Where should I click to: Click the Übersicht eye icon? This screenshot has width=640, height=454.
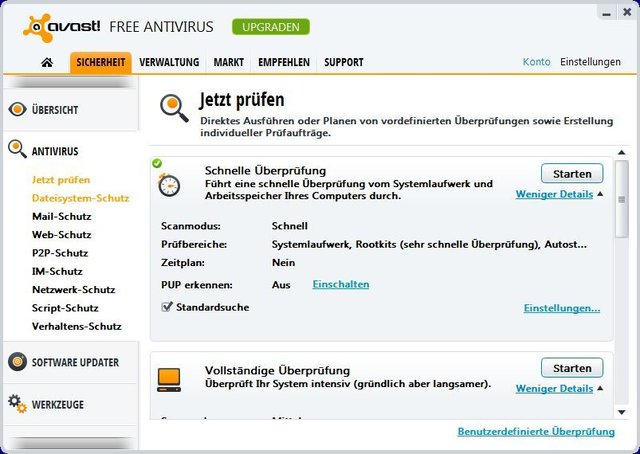pos(17,109)
